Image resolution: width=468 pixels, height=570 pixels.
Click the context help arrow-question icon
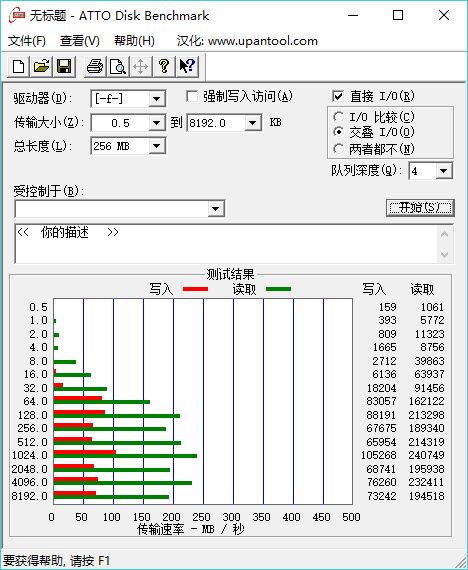187,67
